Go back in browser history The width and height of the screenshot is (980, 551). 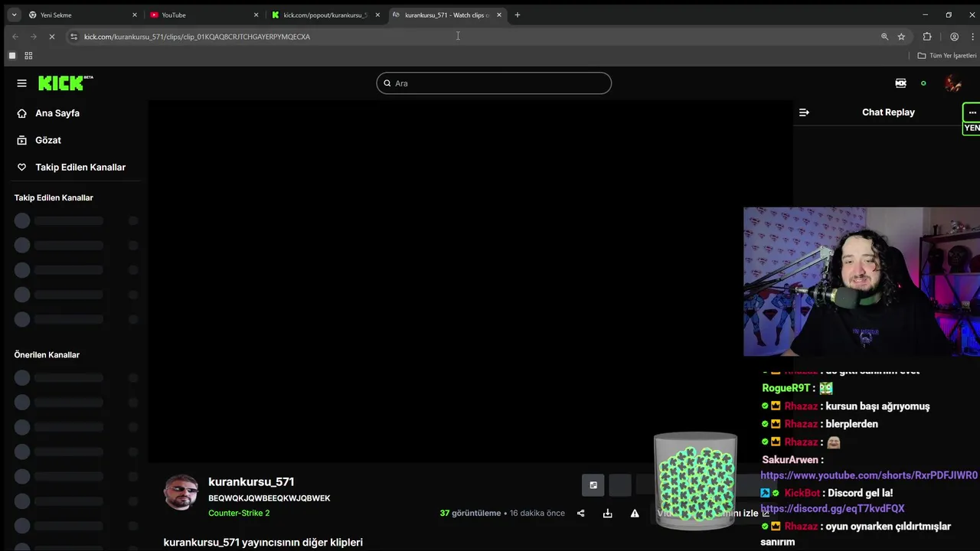click(15, 37)
